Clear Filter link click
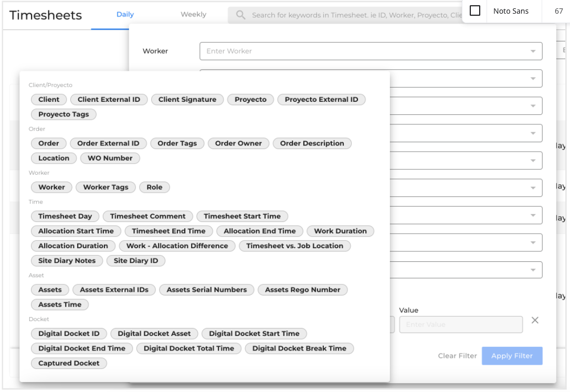This screenshot has width=570, height=392. [457, 356]
